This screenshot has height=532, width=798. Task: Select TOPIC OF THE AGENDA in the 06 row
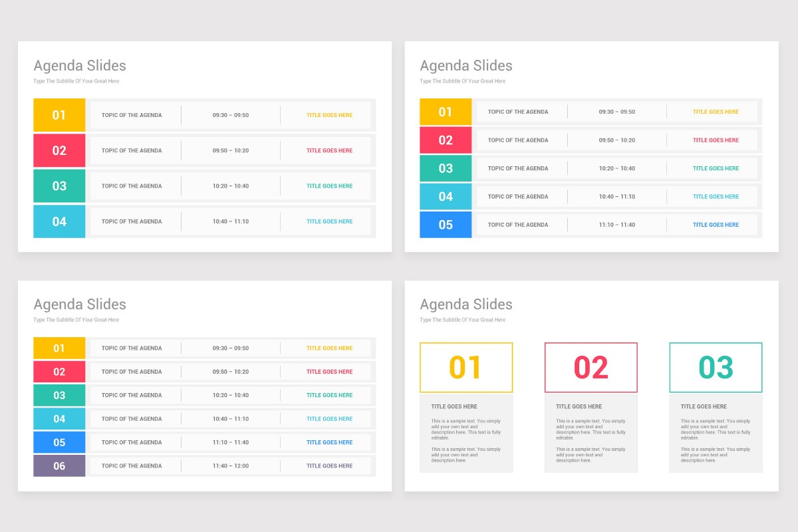tap(132, 465)
